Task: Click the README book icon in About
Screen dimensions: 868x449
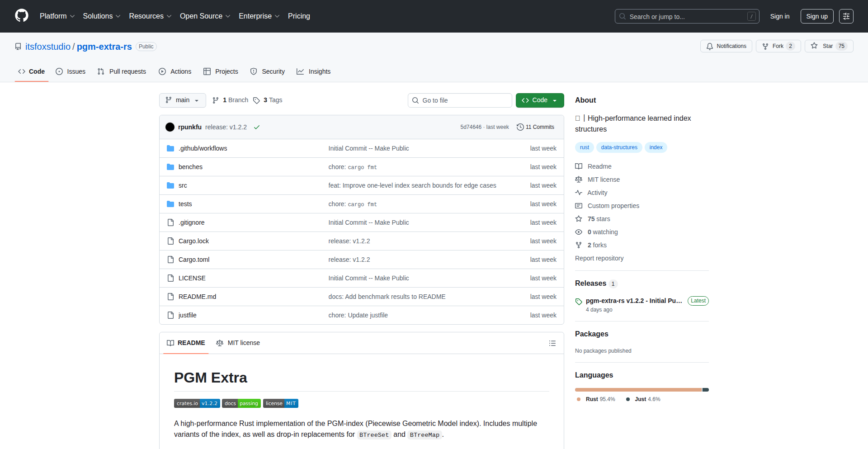Action: [x=579, y=166]
